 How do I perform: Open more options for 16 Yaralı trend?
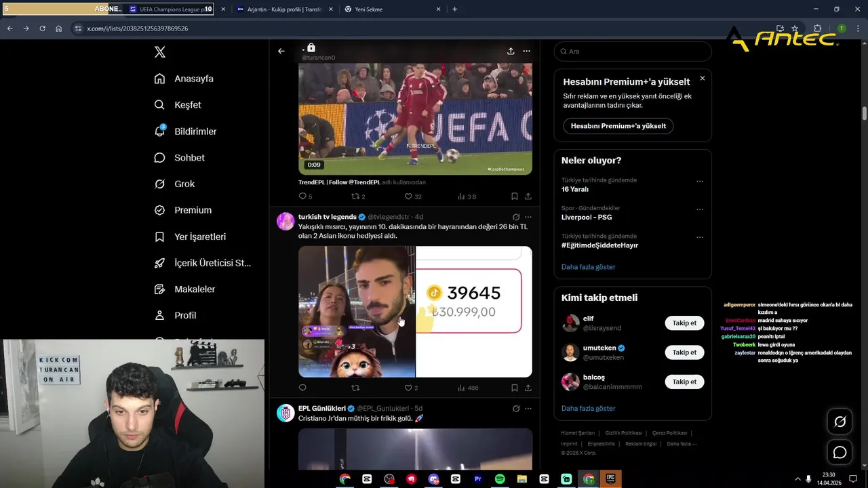[x=700, y=182]
